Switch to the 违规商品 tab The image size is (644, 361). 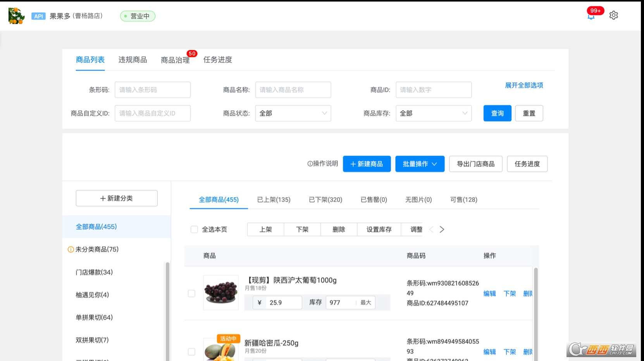[133, 60]
